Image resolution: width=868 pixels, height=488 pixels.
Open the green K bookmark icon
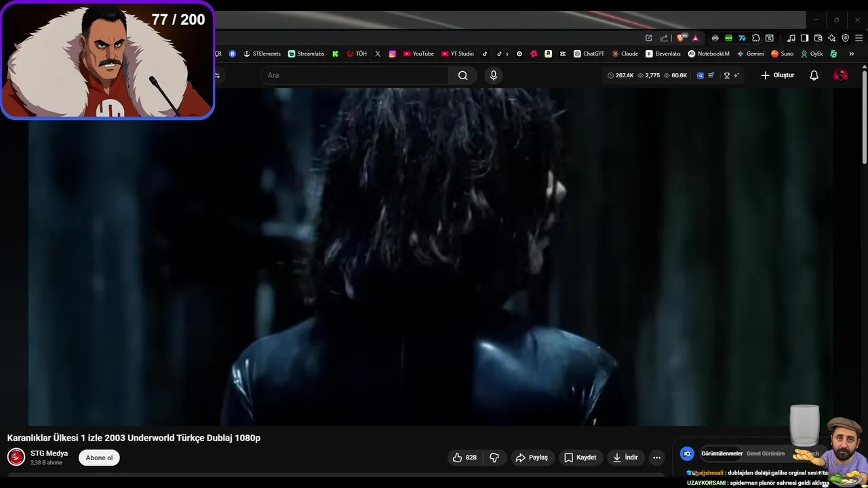point(335,54)
